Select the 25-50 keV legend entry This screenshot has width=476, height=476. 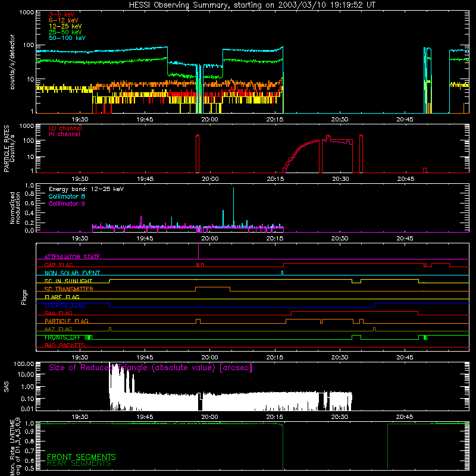(x=65, y=32)
